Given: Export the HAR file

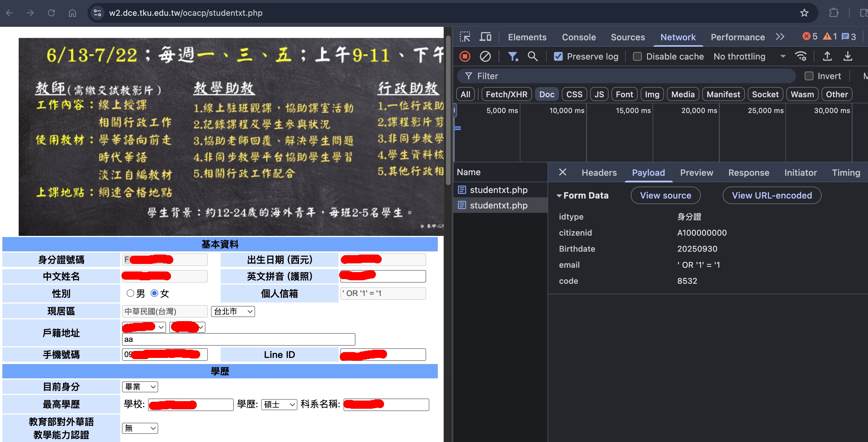Looking at the screenshot, I should (848, 56).
